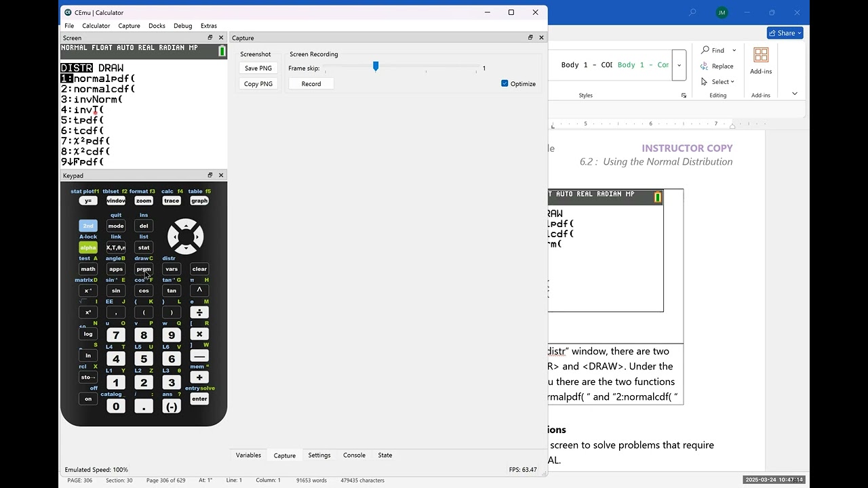Click the zoom key on keypad
Image resolution: width=868 pixels, height=488 pixels.
pyautogui.click(x=144, y=201)
